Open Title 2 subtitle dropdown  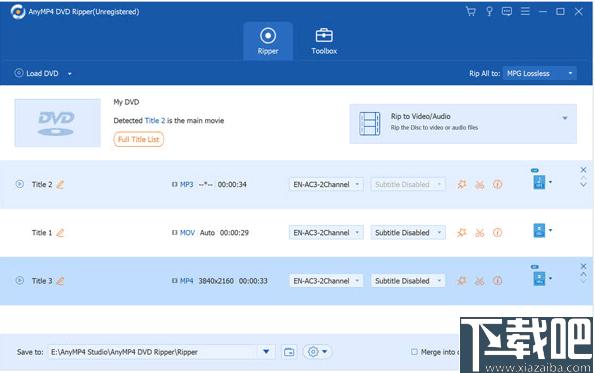point(408,184)
